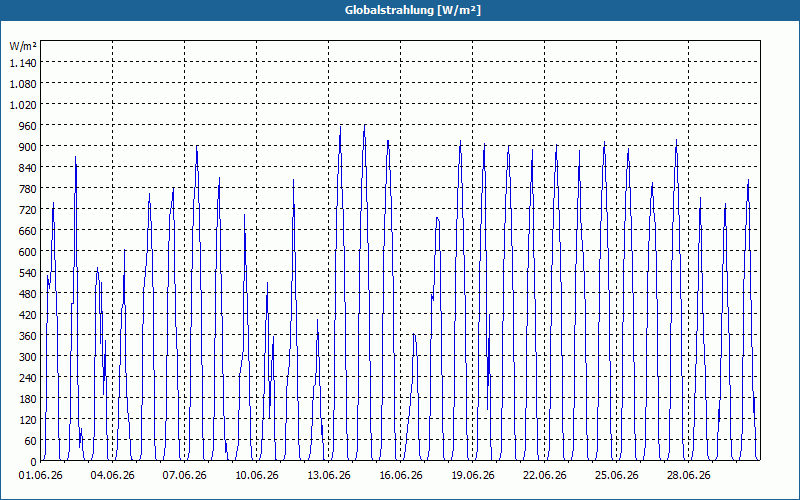This screenshot has width=800, height=500.
Task: Select the 01.06.26 date label
Action: (41, 476)
